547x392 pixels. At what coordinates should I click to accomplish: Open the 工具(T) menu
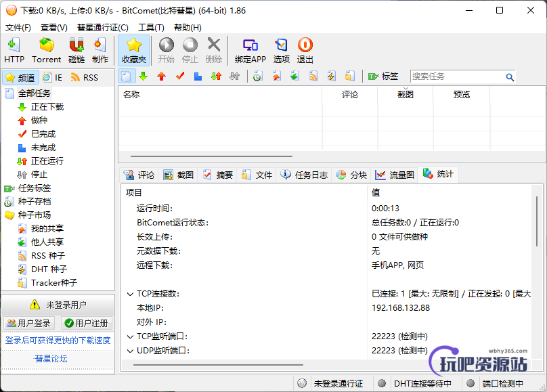pos(151,28)
